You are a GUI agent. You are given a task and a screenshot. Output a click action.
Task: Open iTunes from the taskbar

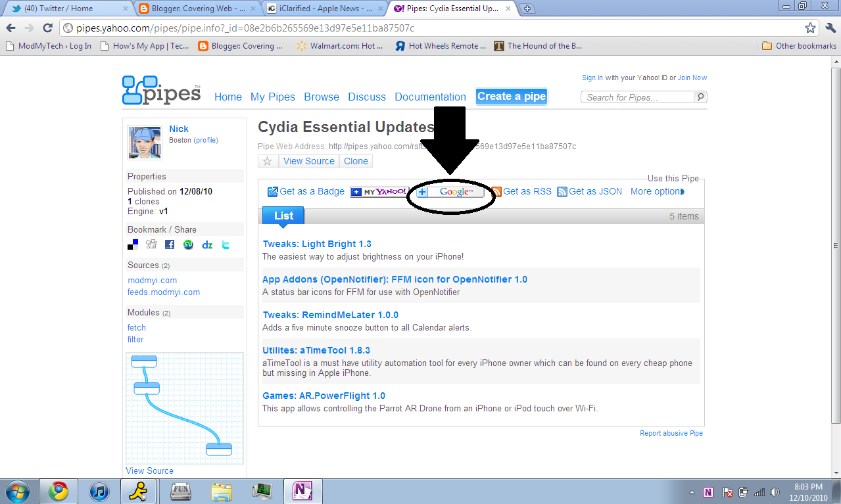pos(99,492)
